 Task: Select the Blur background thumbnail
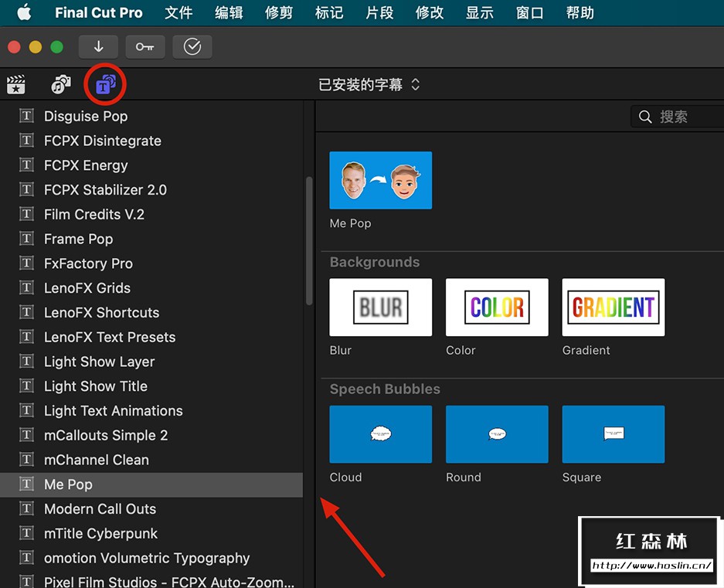(380, 308)
